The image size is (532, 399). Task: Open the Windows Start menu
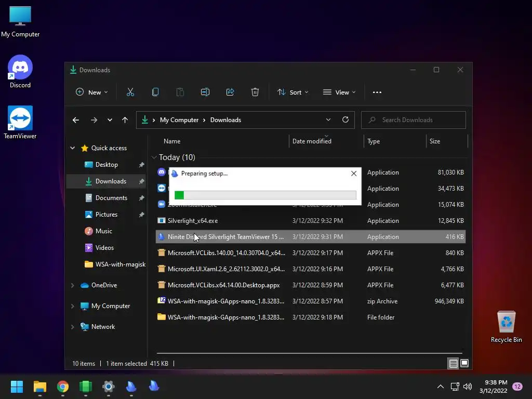(x=17, y=387)
